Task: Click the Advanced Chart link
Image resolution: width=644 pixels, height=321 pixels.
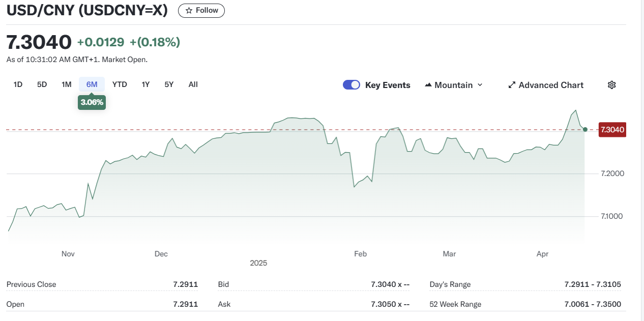Action: tap(551, 85)
